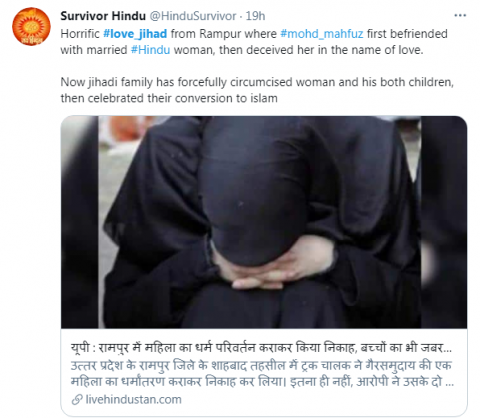Follow the #love_jihad hashtag
Viewport: 480px width, 418px height.
pos(135,34)
